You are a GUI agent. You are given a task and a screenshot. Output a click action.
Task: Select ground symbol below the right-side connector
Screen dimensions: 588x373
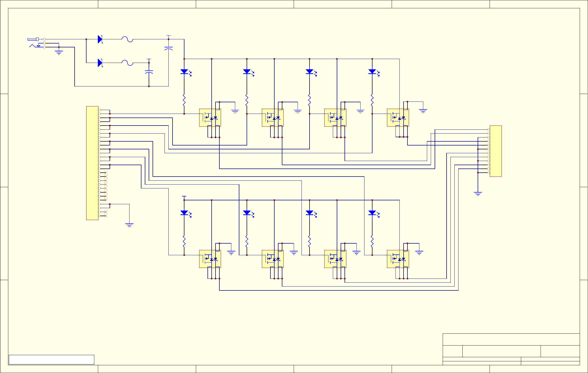(478, 194)
